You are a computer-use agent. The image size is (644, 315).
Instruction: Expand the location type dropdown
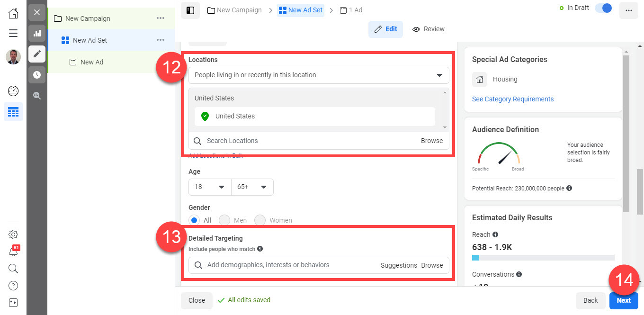point(319,75)
